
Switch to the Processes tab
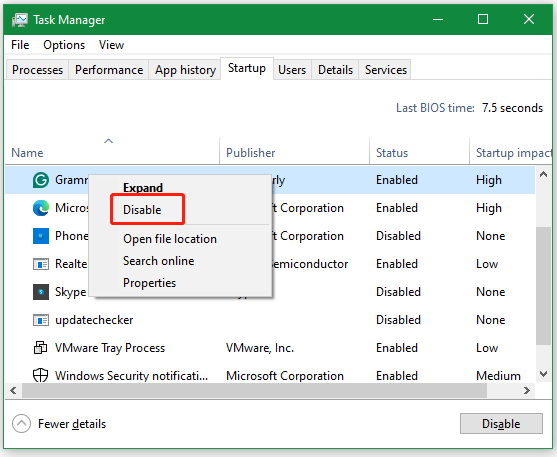coord(37,70)
